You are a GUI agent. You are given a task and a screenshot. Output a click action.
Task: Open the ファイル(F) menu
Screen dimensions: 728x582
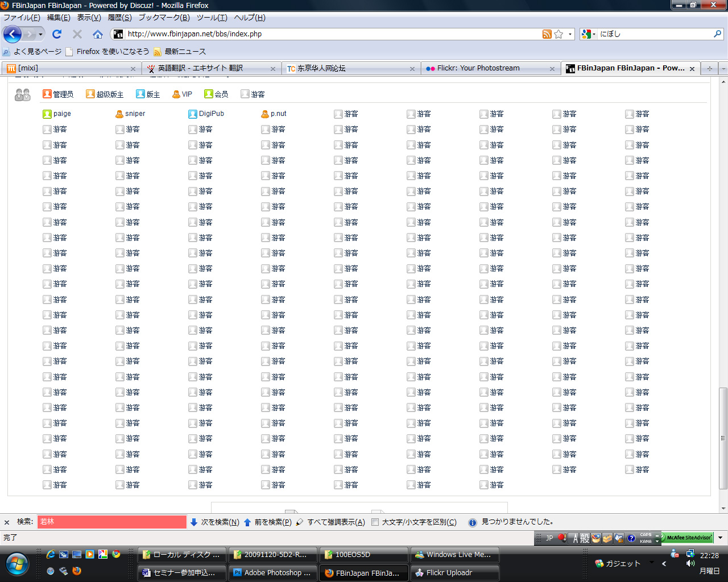[22, 18]
